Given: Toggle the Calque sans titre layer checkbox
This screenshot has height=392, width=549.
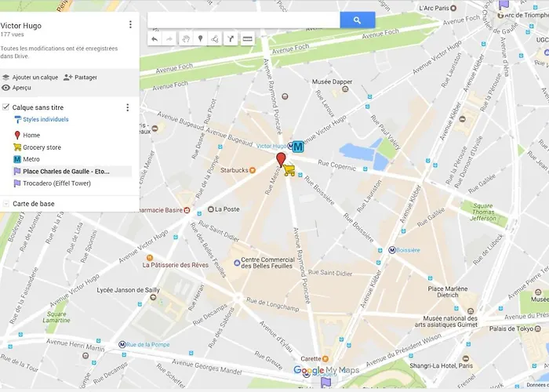Looking at the screenshot, I should (5, 107).
